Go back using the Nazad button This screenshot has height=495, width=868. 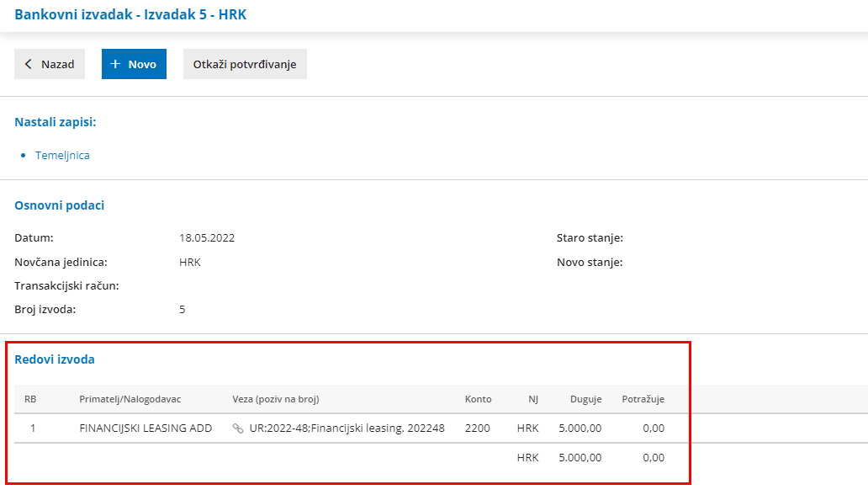50,64
